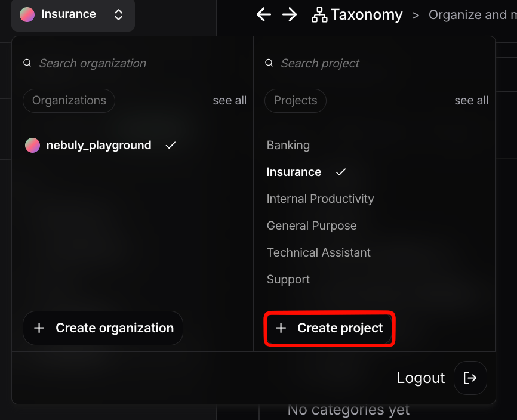This screenshot has width=517, height=420.
Task: Click the gradient avatar beside Insurance header
Action: tap(27, 14)
